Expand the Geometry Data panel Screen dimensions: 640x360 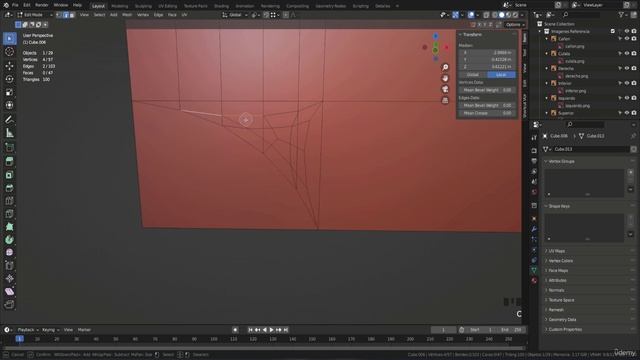562,320
